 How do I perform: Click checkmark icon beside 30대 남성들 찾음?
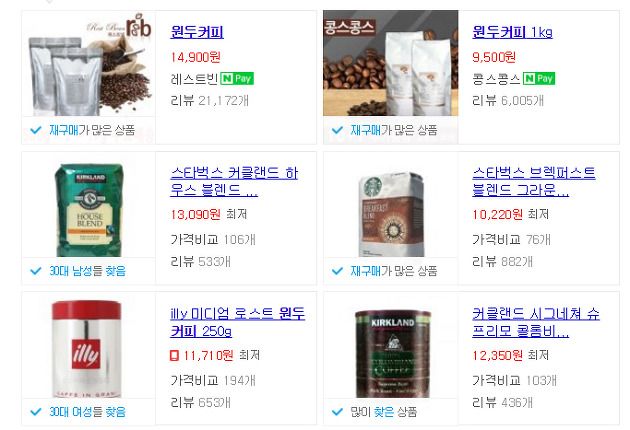click(36, 271)
